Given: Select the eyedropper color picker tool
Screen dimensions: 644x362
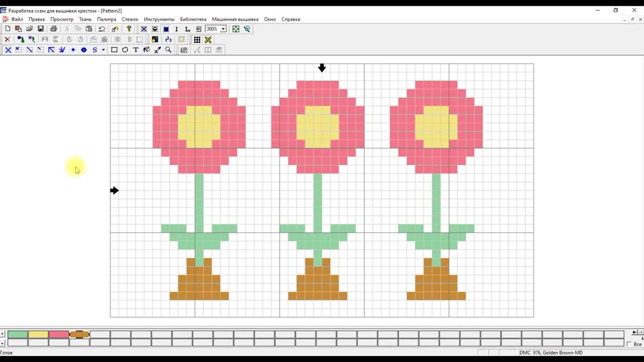Looking at the screenshot, I should point(157,50).
